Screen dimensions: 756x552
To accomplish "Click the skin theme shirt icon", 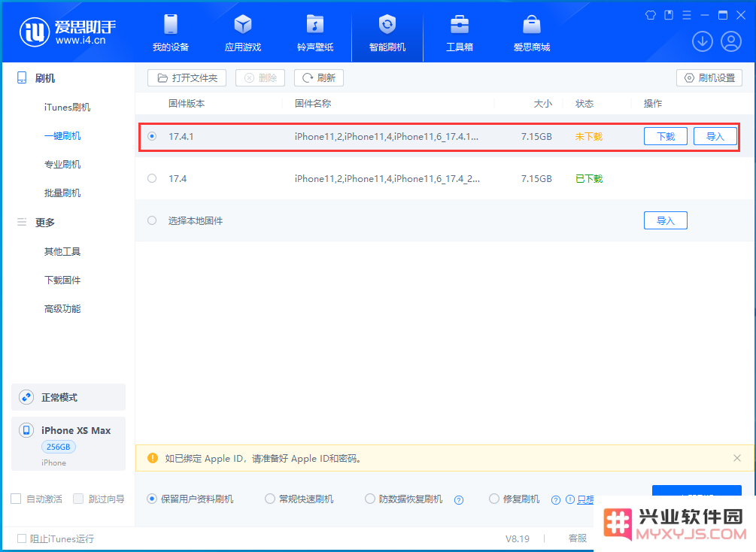I will (x=651, y=15).
